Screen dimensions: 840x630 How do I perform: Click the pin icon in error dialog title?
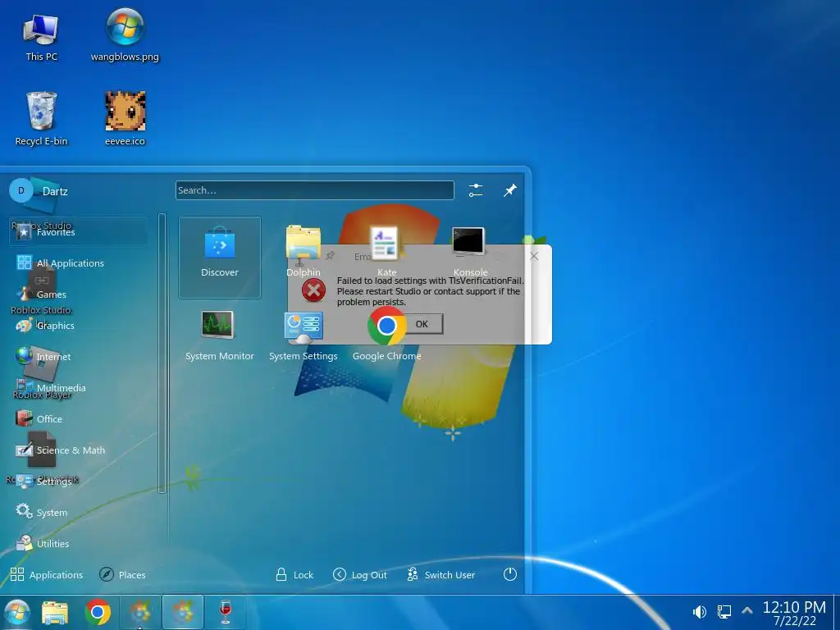point(330,256)
